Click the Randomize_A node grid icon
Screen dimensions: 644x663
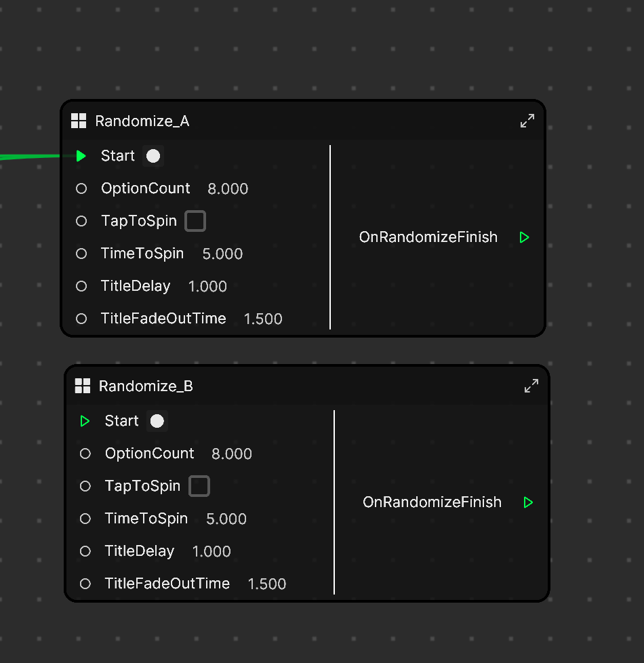(79, 121)
